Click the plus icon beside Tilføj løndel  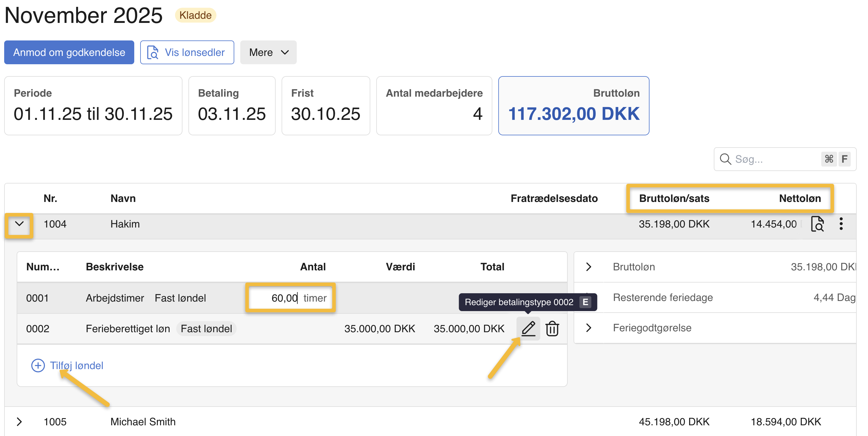pyautogui.click(x=38, y=365)
